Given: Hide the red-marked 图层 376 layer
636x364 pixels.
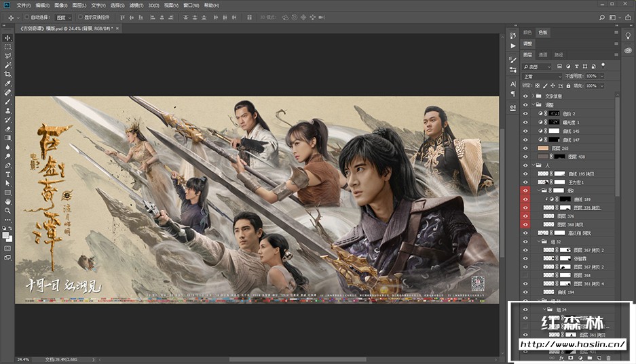Looking at the screenshot, I should 525,216.
